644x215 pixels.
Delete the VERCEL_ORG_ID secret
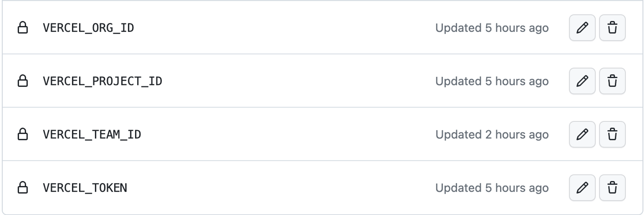pos(612,28)
